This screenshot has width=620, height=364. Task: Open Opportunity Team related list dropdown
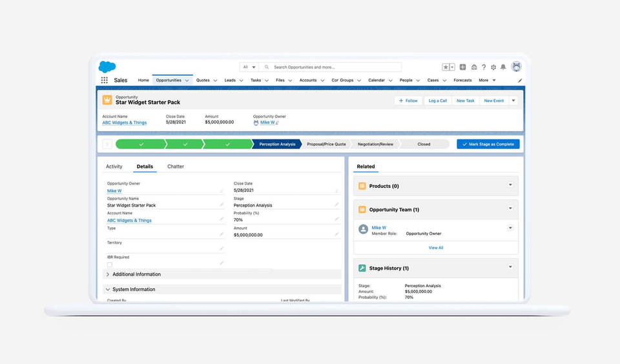(x=510, y=208)
